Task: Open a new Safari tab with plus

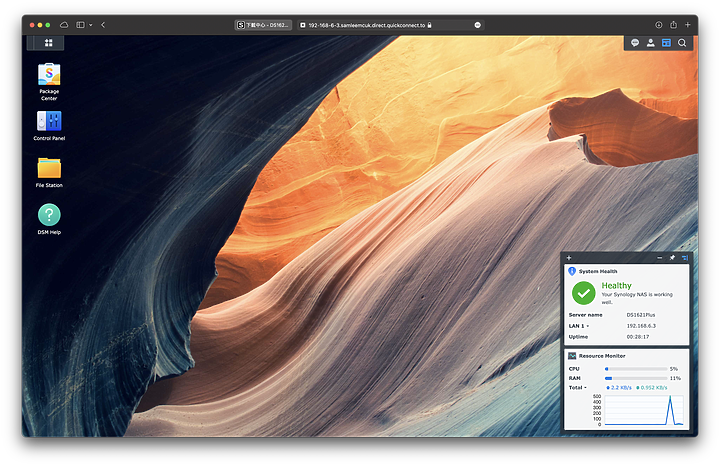Action: pyautogui.click(x=688, y=25)
